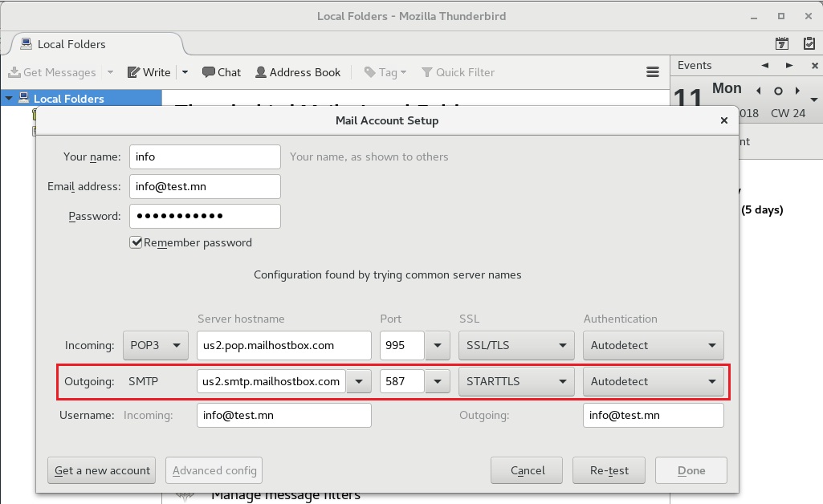Select Local Folders in folder pane
The height and width of the screenshot is (504, 823).
tap(69, 98)
